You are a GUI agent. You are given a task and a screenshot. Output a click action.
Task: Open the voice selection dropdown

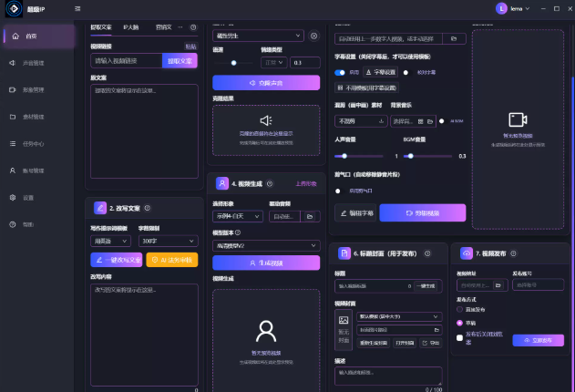258,36
